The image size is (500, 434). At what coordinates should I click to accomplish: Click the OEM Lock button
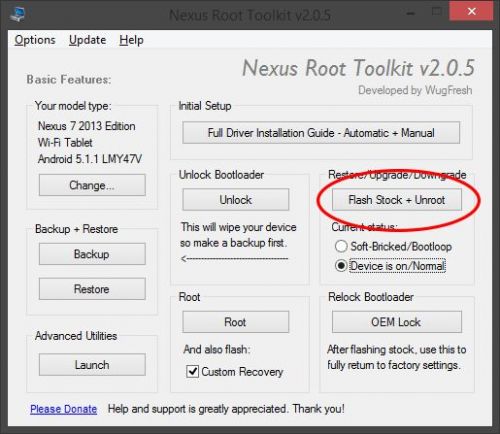coord(397,322)
